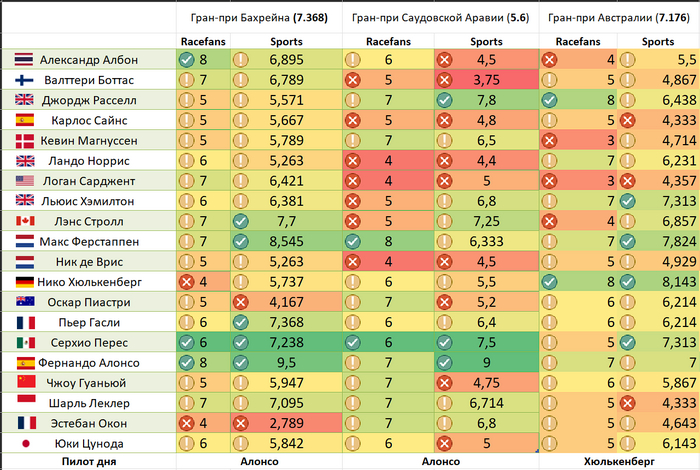Select the driver name Макс Ферстаппен
Screen dimensions: 700x470
tap(84, 241)
